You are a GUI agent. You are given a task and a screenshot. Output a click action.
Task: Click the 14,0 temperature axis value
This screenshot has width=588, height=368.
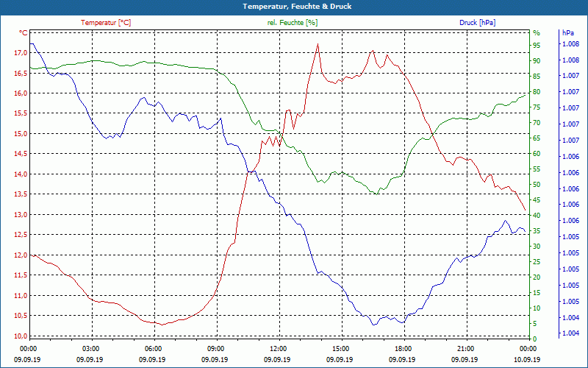21,174
